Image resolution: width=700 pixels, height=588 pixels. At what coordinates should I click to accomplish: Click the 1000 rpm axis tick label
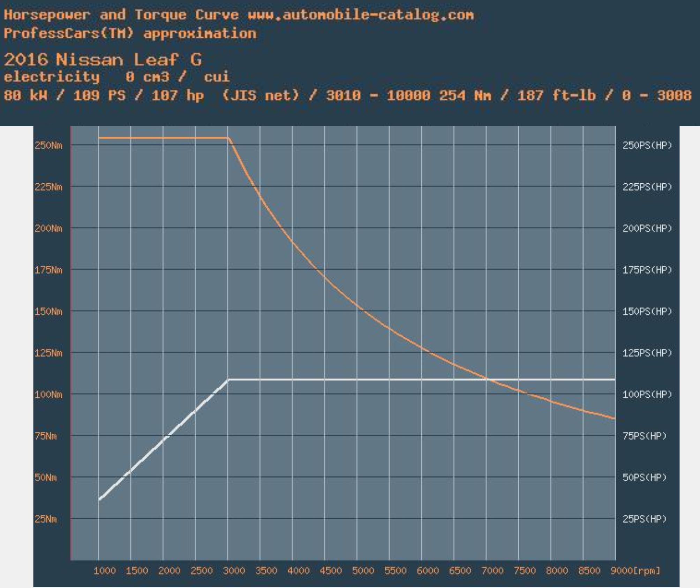[x=104, y=571]
